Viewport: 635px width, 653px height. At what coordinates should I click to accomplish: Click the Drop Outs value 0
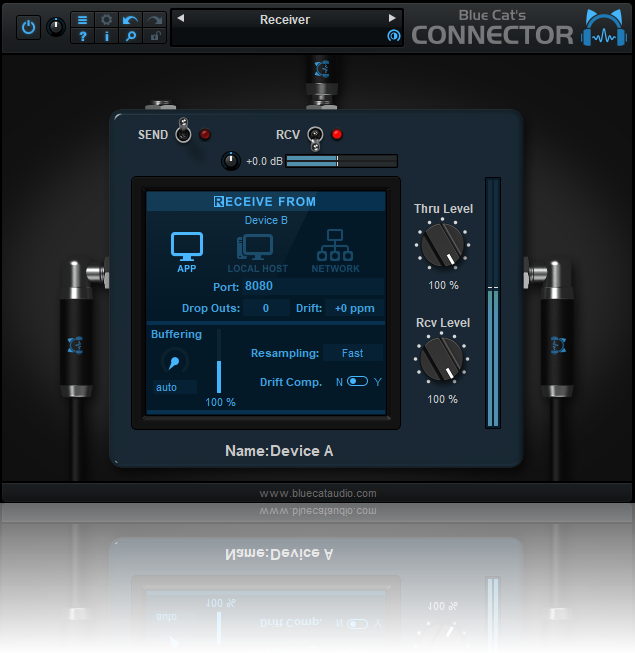pos(266,308)
